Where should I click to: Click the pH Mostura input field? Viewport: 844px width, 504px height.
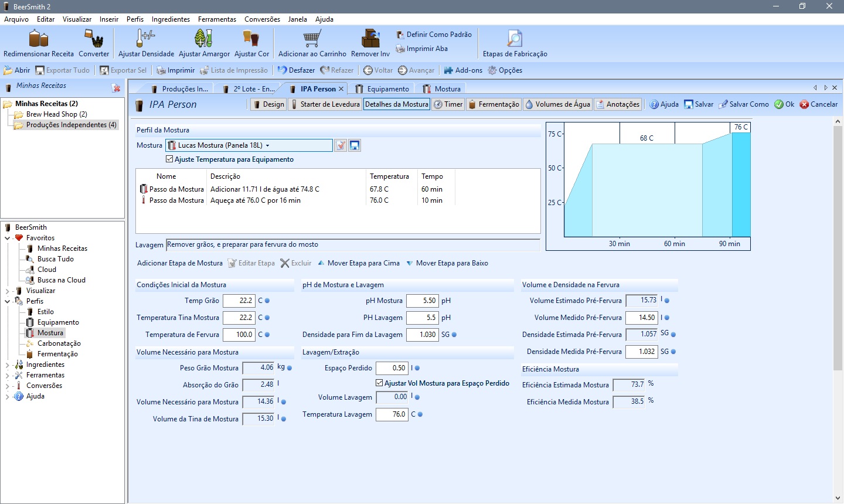422,301
